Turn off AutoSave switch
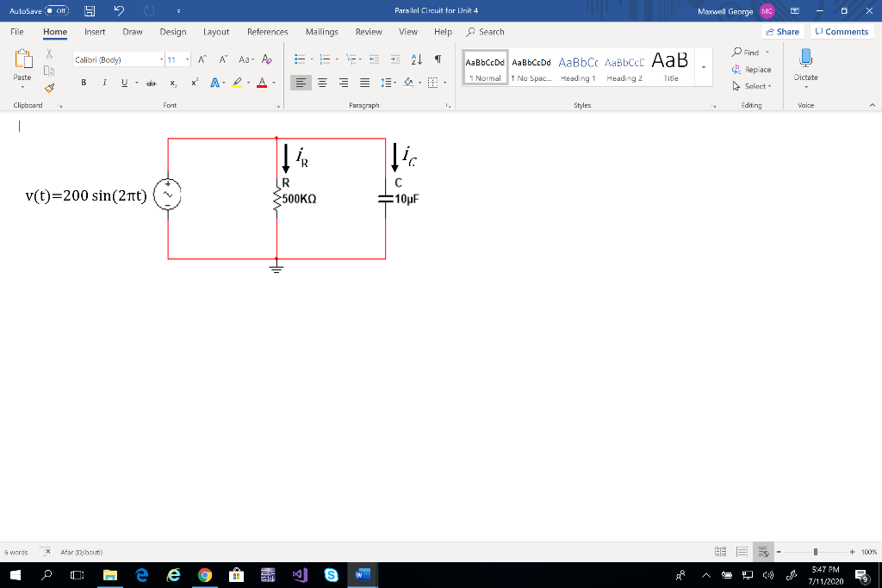Image resolution: width=882 pixels, height=588 pixels. click(55, 12)
